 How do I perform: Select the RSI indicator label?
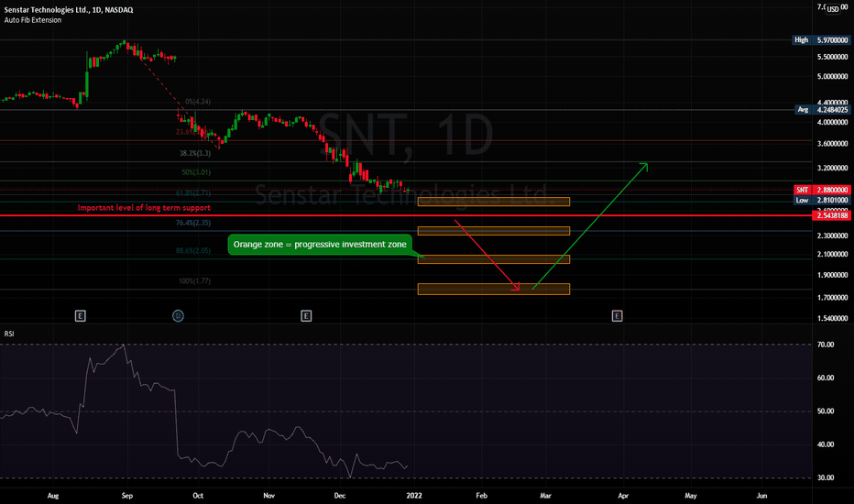point(9,334)
